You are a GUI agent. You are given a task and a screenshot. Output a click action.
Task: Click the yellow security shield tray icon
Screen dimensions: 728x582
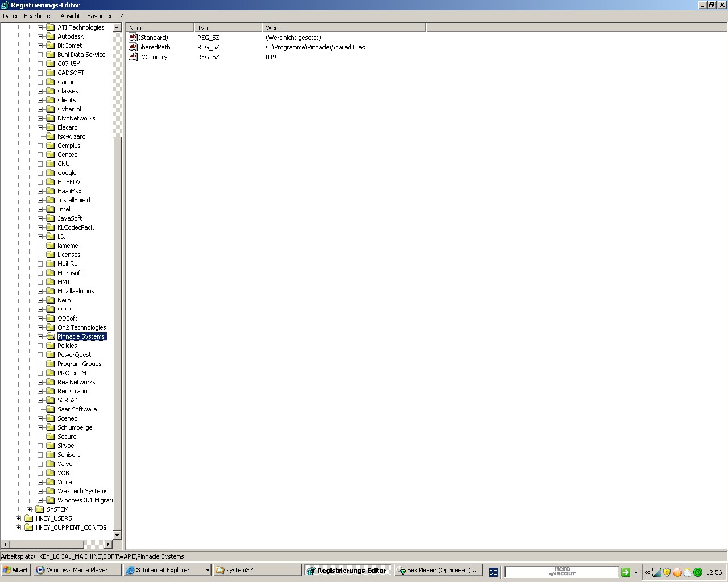(667, 572)
